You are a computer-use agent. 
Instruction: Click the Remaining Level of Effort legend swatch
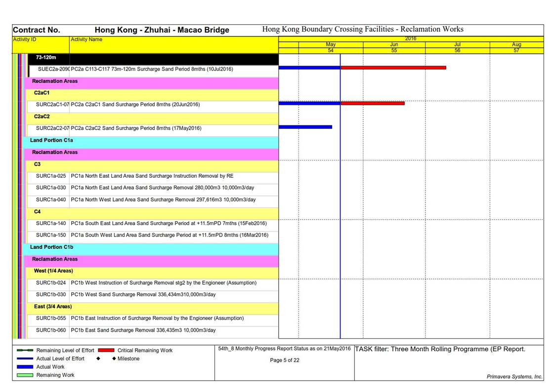coord(25,351)
